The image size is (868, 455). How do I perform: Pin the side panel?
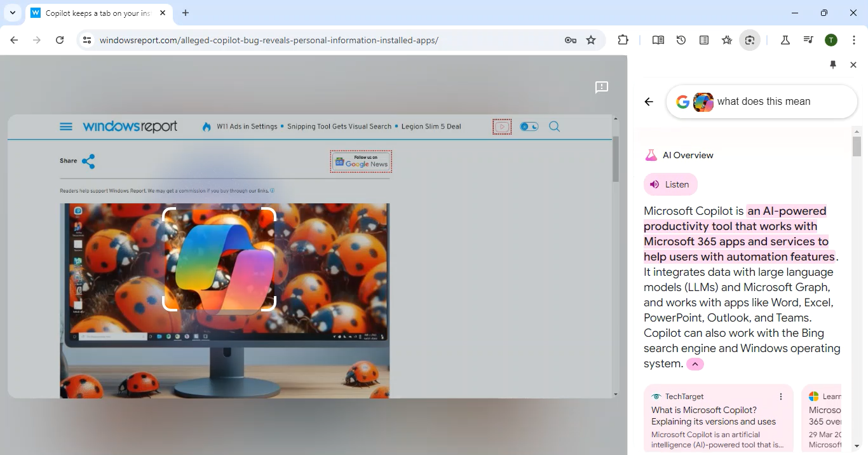[x=833, y=65]
